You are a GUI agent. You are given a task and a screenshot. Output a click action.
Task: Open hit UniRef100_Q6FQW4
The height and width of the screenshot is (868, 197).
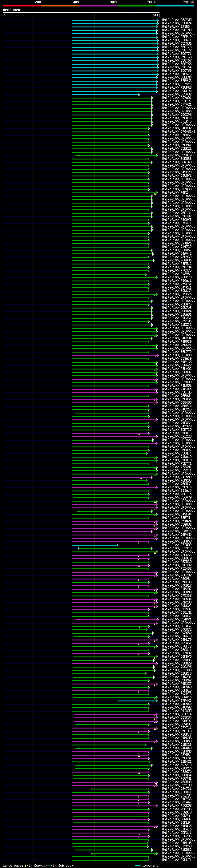[177, 396]
